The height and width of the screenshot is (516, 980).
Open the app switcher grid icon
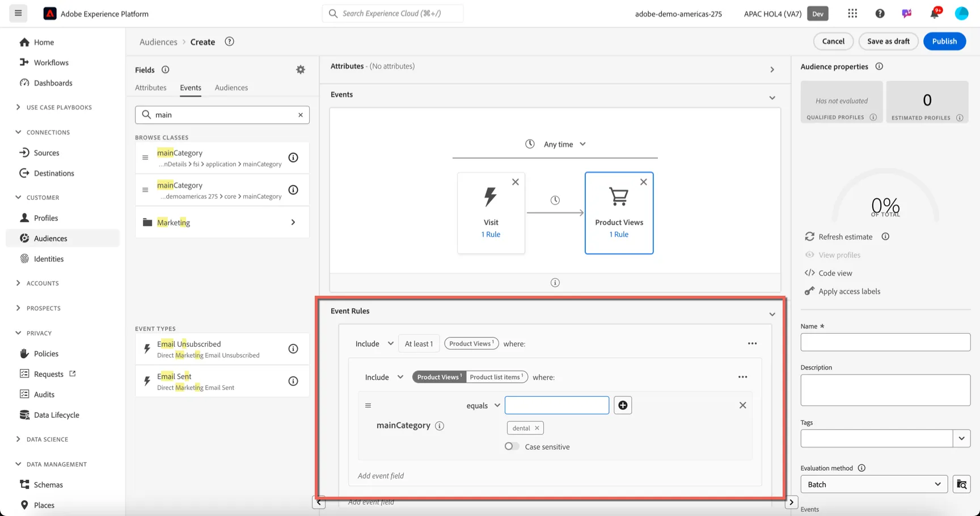click(852, 13)
